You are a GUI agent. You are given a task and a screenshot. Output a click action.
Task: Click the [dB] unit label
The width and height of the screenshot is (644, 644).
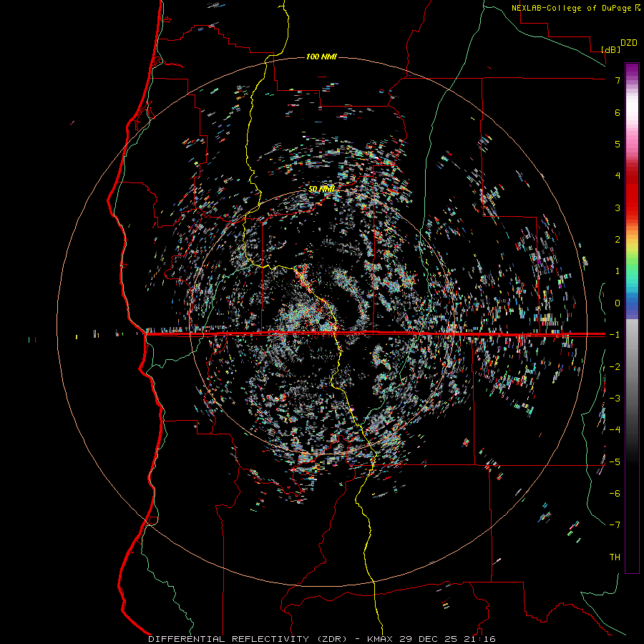[x=611, y=49]
